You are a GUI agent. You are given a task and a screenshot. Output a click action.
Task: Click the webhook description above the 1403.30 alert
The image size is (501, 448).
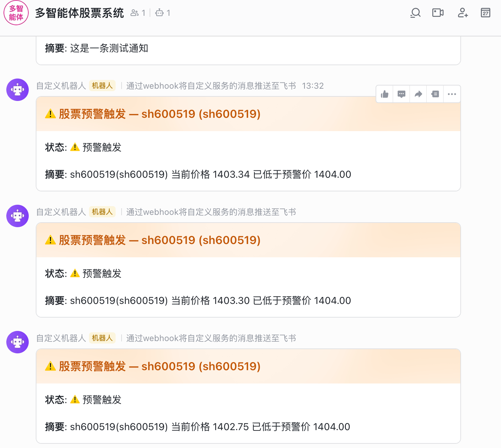(211, 212)
